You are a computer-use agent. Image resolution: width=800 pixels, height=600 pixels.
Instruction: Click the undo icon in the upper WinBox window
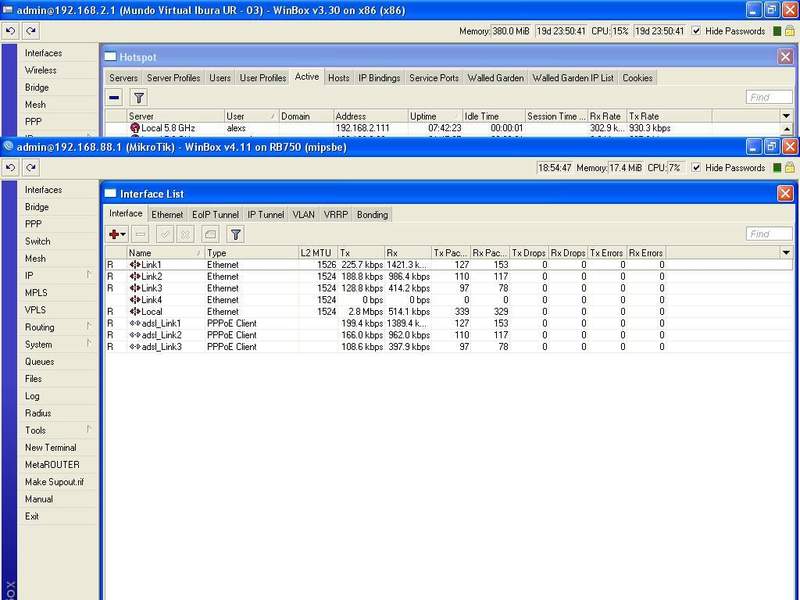click(x=11, y=31)
